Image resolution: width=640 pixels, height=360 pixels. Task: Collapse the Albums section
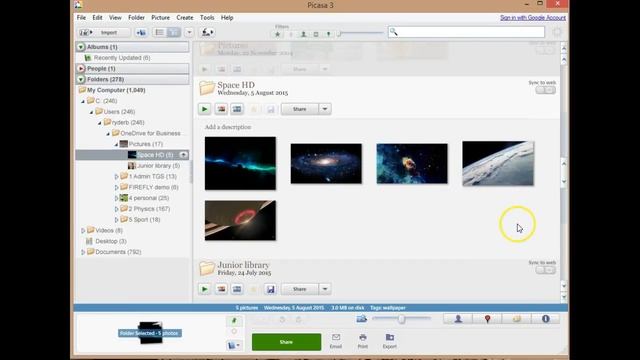click(81, 47)
